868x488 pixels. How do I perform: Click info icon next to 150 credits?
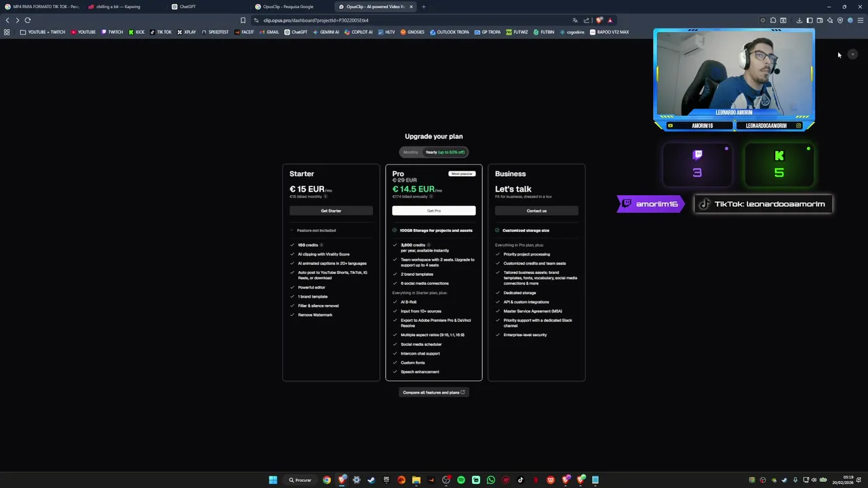pyautogui.click(x=321, y=245)
